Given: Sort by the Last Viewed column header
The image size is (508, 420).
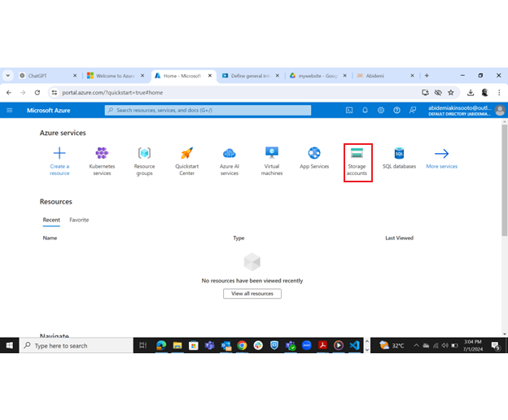Looking at the screenshot, I should click(x=399, y=238).
